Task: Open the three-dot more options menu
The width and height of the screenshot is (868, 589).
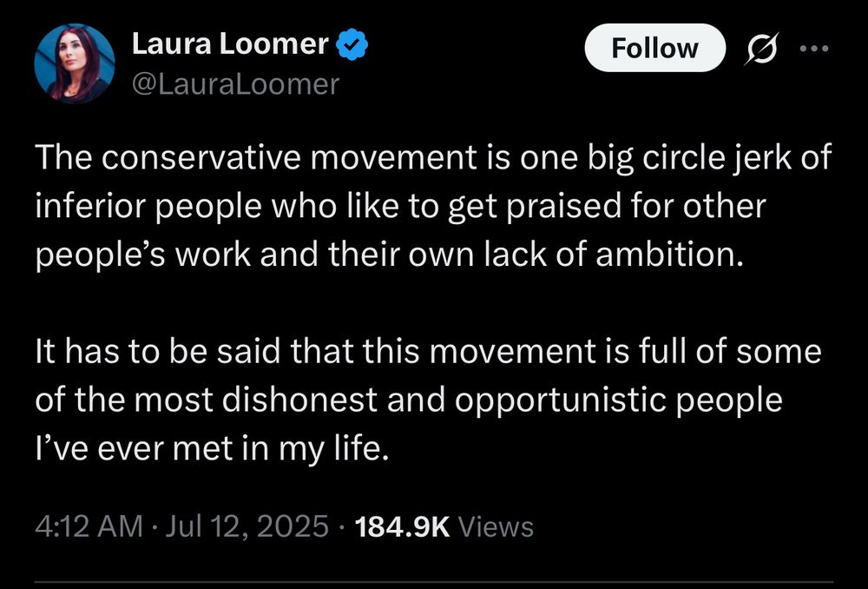Action: 814,49
